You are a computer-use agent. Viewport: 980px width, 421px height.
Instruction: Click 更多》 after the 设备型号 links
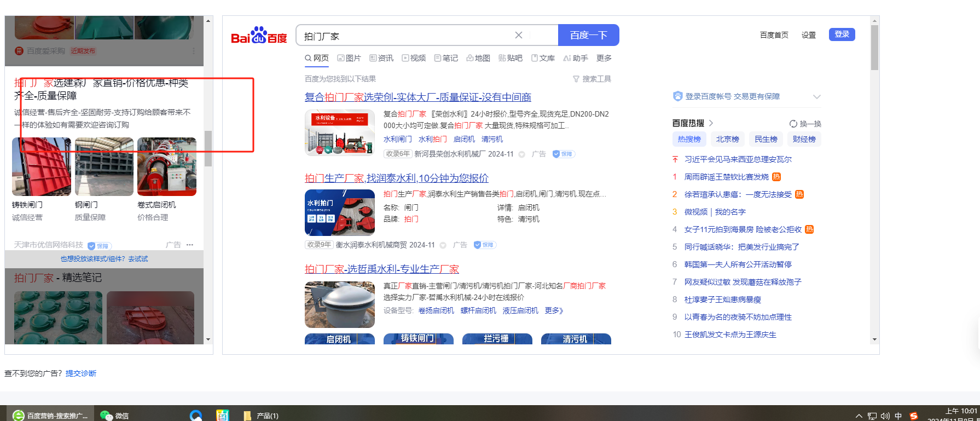coord(554,311)
